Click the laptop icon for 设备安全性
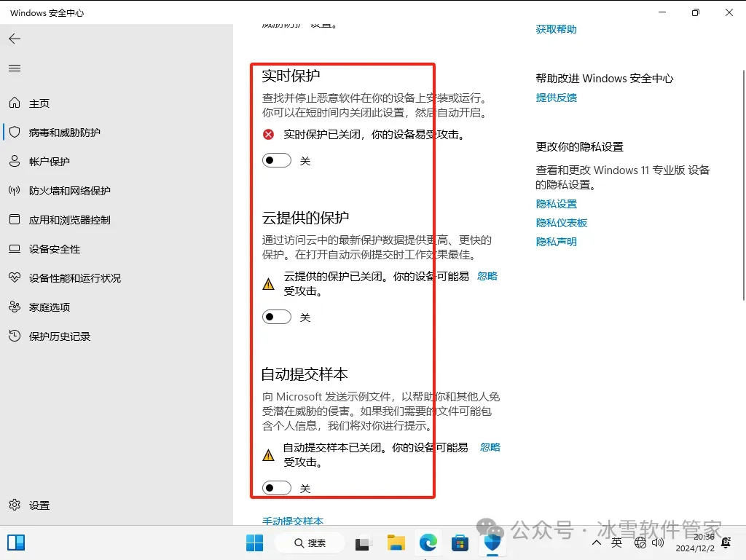 pos(15,248)
